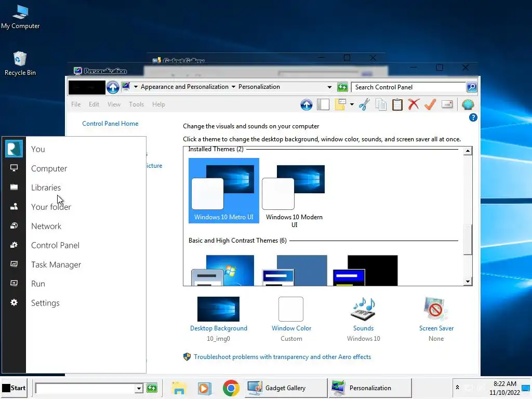The image size is (532, 399).
Task: Click the Paste clipboard toolbar icon
Action: coord(397,104)
